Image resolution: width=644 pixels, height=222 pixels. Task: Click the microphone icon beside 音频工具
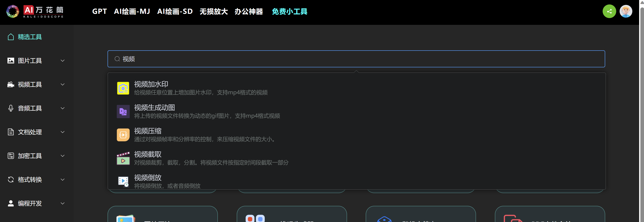pyautogui.click(x=11, y=108)
